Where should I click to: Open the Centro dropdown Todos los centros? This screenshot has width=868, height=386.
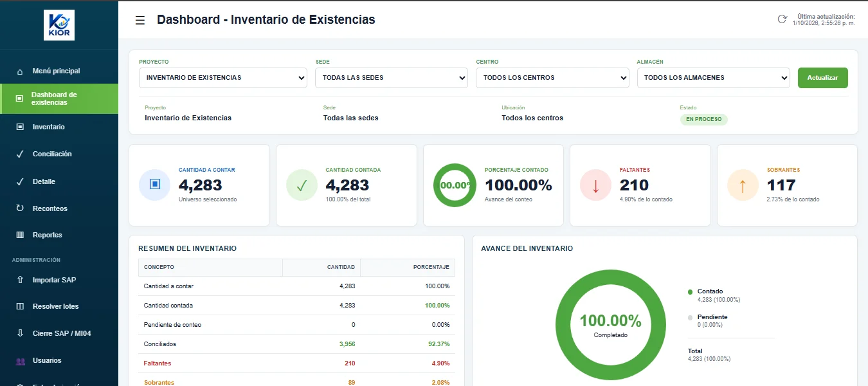tap(552, 77)
